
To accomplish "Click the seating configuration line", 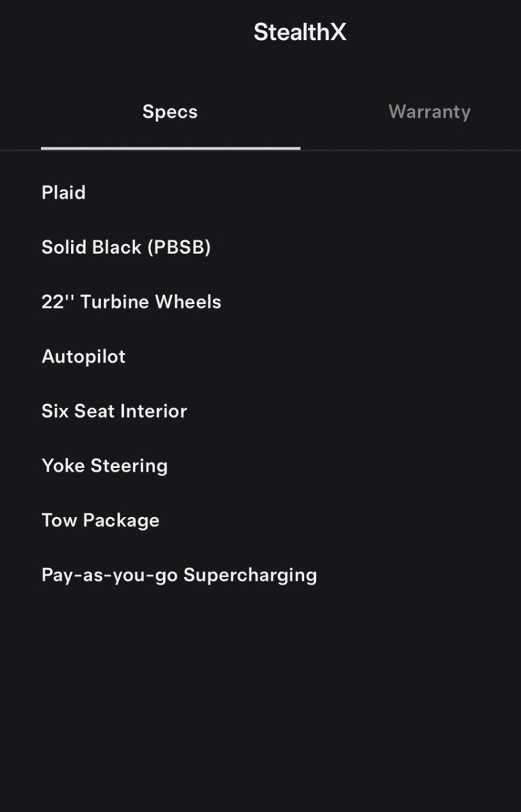I will coord(114,411).
